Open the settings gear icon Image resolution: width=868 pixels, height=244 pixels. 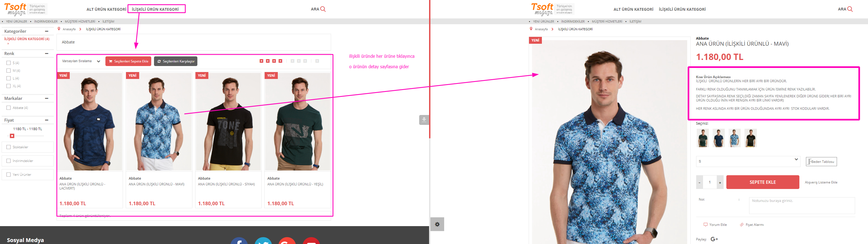437,224
